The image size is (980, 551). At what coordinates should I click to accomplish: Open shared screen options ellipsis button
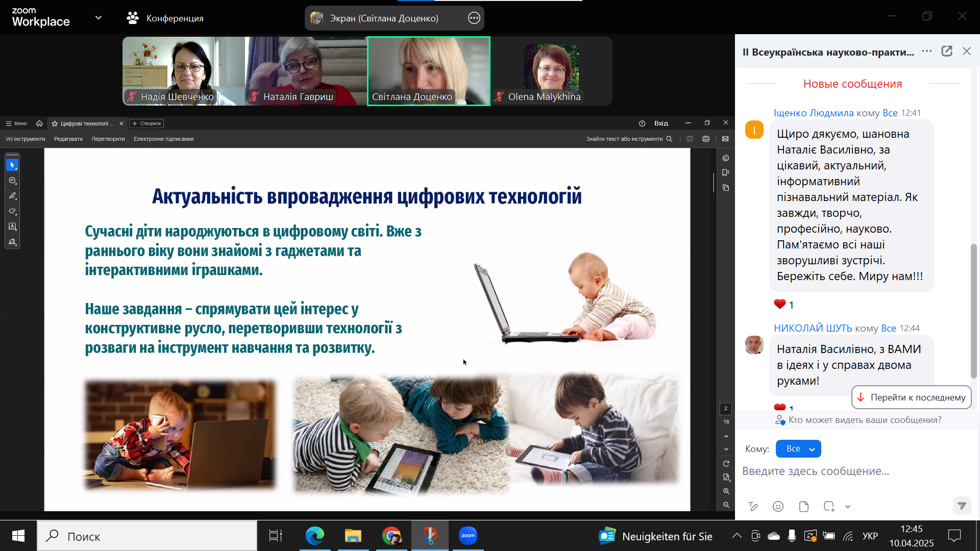click(x=474, y=18)
